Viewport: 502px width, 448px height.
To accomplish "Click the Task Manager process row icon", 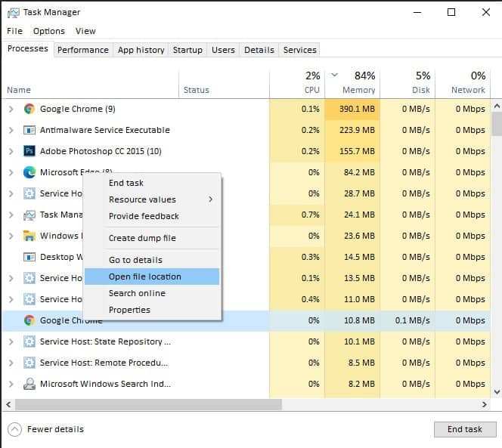I will point(29,215).
